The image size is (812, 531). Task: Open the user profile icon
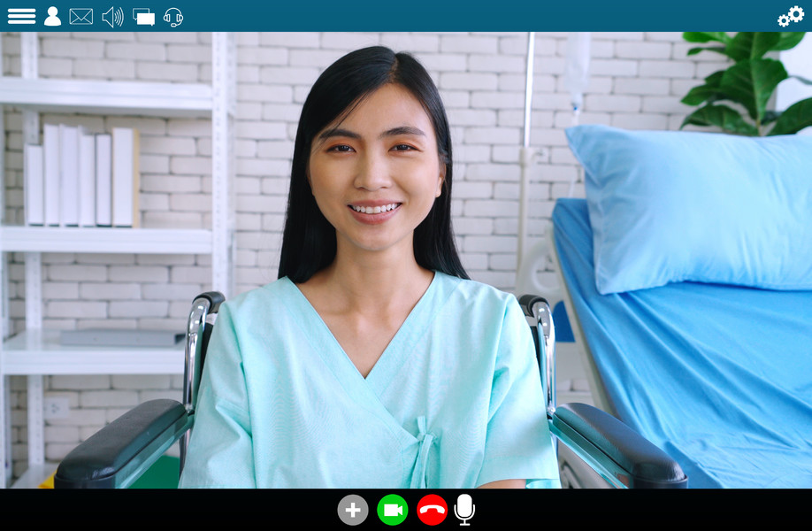tap(52, 17)
